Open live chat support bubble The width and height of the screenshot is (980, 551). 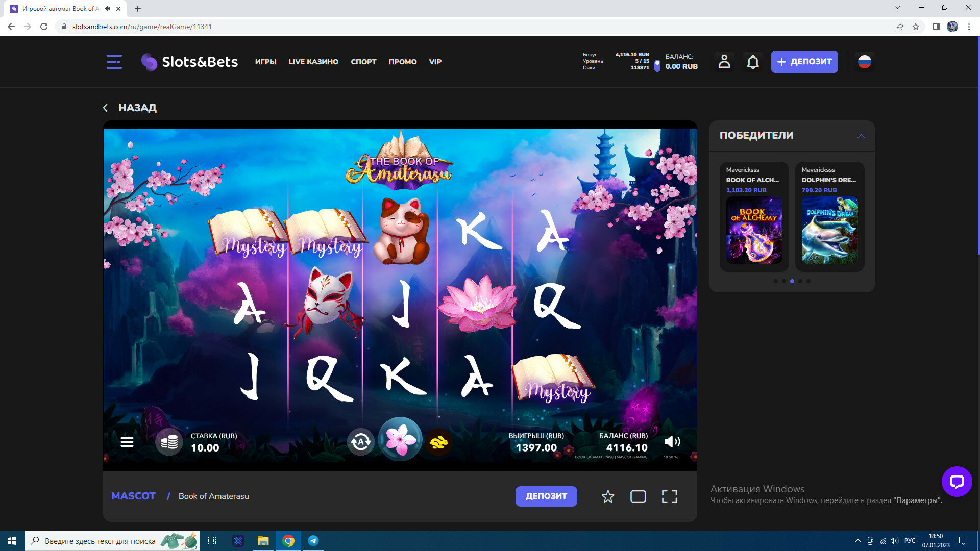pyautogui.click(x=957, y=481)
